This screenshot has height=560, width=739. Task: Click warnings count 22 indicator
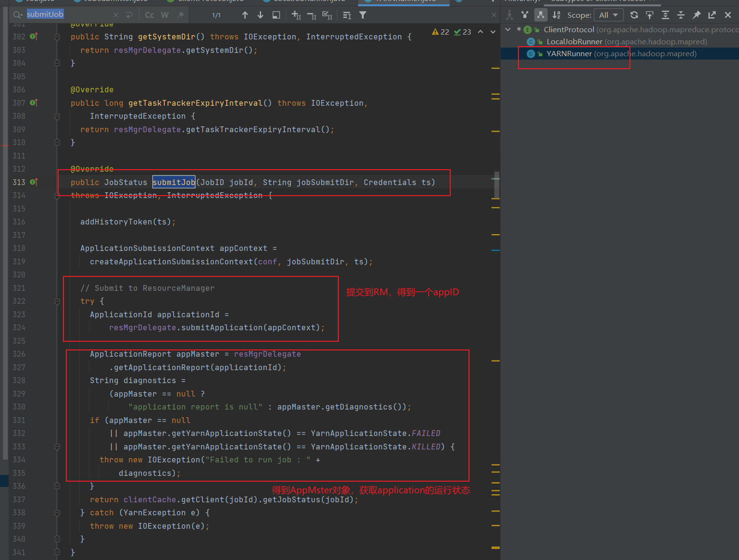click(x=441, y=32)
